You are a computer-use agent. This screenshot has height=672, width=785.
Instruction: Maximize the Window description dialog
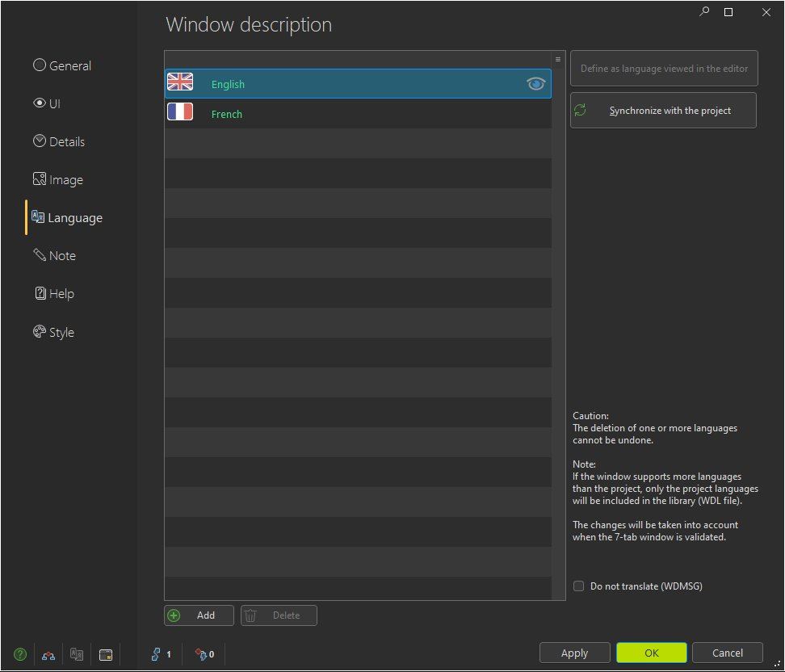728,12
